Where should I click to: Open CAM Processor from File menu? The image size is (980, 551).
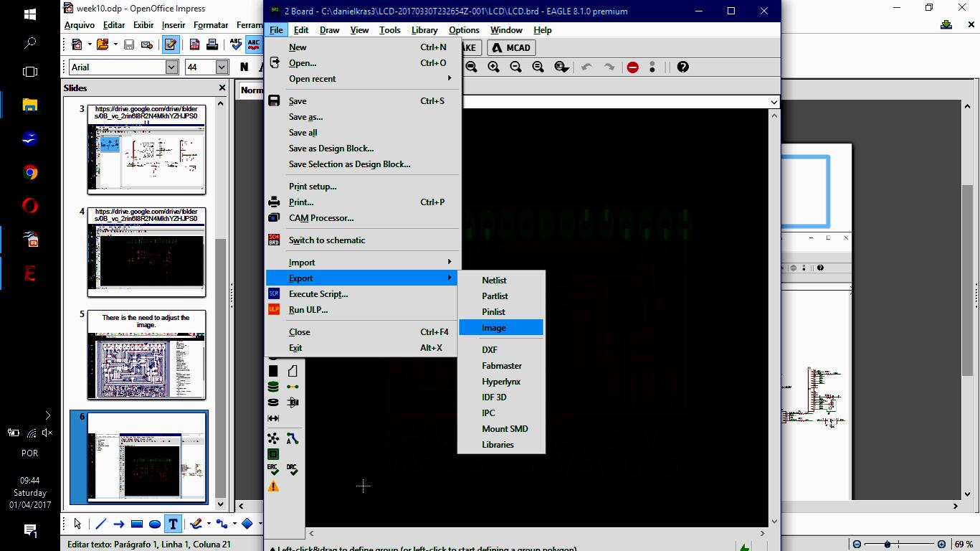pyautogui.click(x=362, y=218)
